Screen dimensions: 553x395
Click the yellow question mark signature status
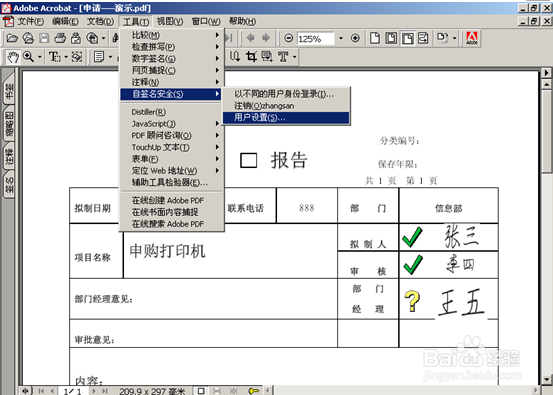(x=412, y=301)
